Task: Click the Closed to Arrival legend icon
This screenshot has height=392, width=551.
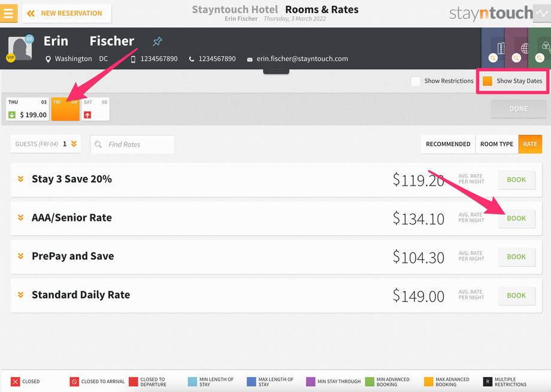Action: click(74, 381)
